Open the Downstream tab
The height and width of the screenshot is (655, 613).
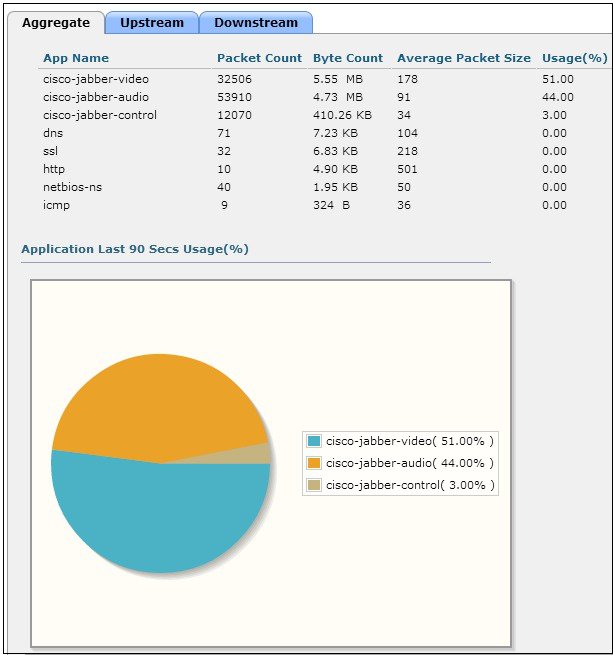pyautogui.click(x=256, y=23)
